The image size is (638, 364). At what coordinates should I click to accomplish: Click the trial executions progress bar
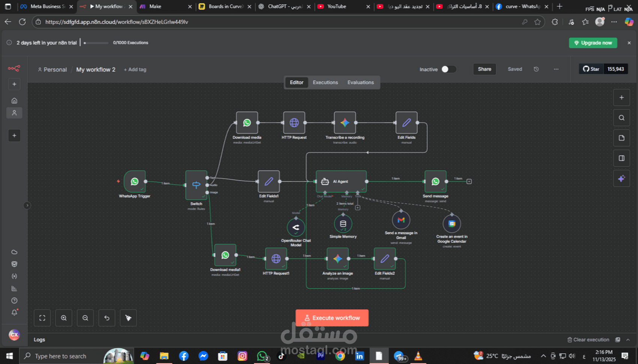pos(96,43)
